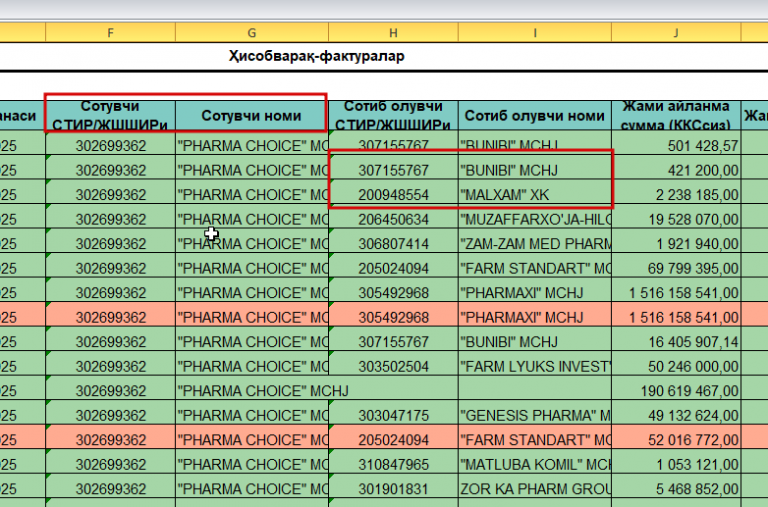Click the Сотувчи номи header cell
The height and width of the screenshot is (507, 768).
point(252,116)
